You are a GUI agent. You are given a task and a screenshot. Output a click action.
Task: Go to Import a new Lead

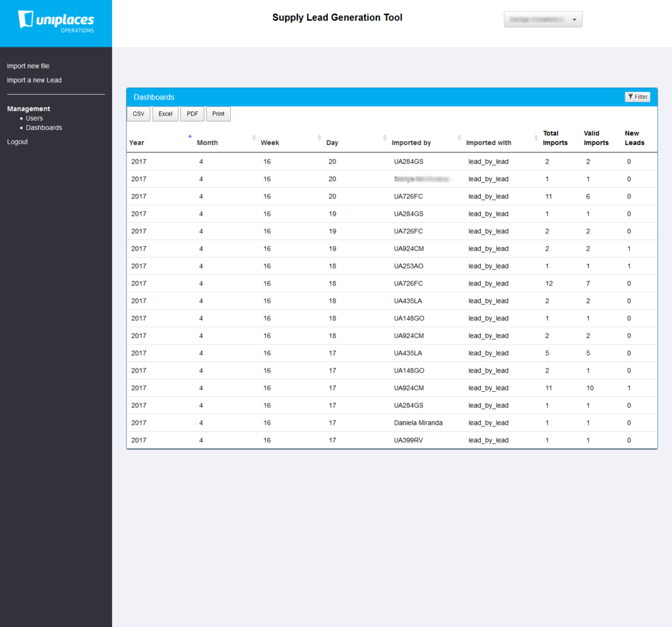click(x=34, y=80)
